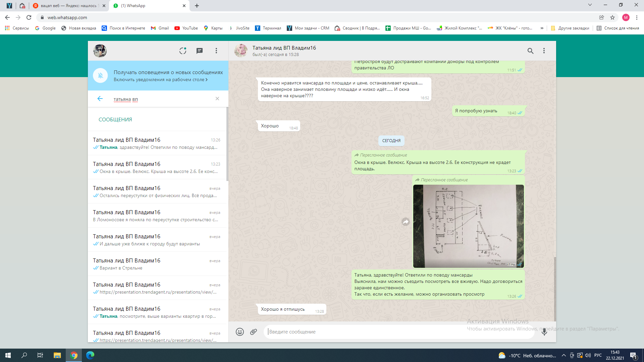
Task: Search within the Татьяна chat
Action: 530,51
